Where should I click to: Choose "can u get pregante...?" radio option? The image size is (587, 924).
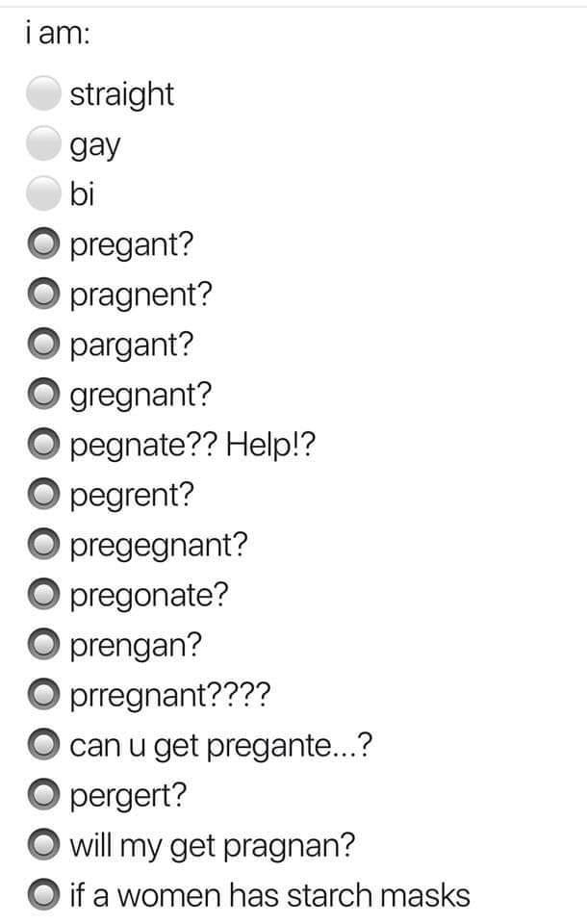(44, 745)
